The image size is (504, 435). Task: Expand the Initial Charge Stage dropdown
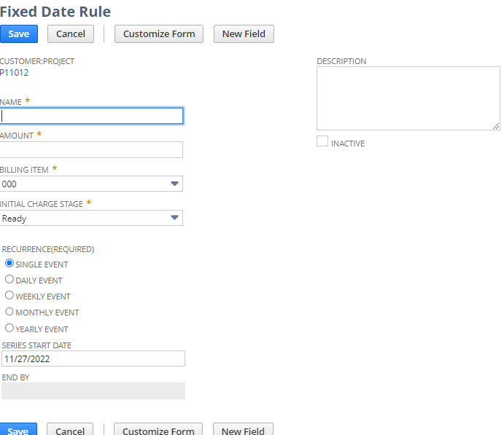174,218
